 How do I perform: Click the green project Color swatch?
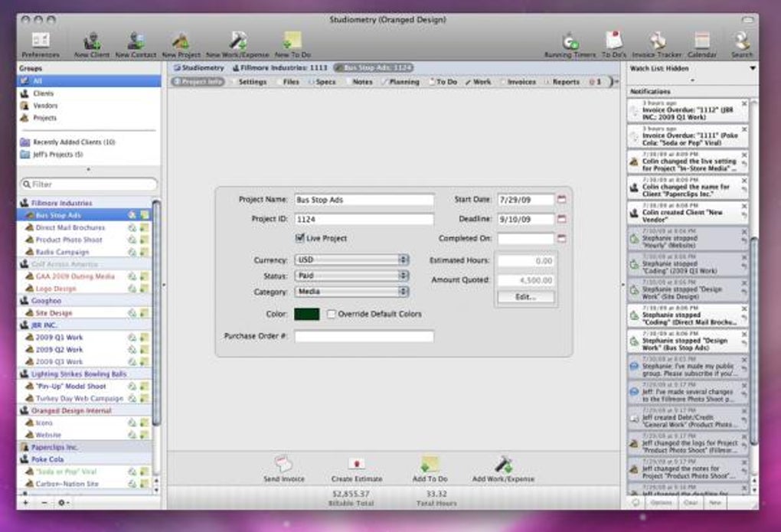pyautogui.click(x=305, y=313)
